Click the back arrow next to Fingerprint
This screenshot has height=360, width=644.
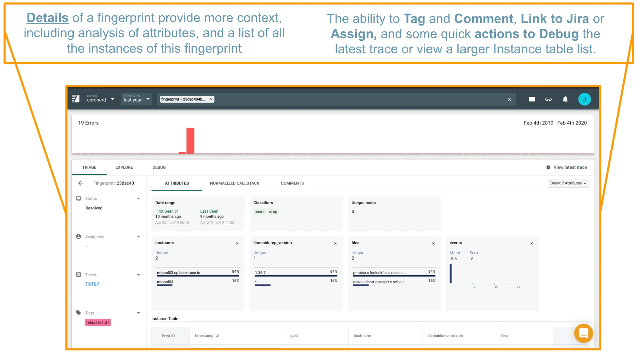click(80, 183)
